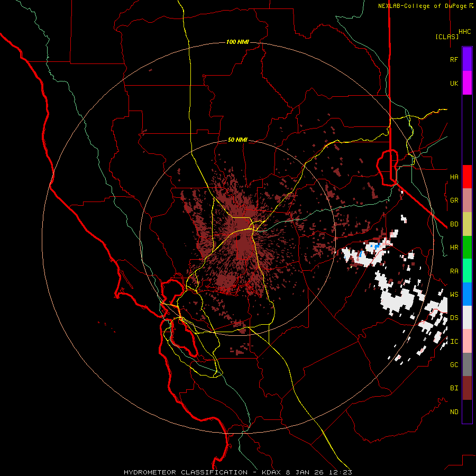Click the [CLAS] units label
Image resolution: width=476 pixels, height=476 pixels.
click(447, 36)
